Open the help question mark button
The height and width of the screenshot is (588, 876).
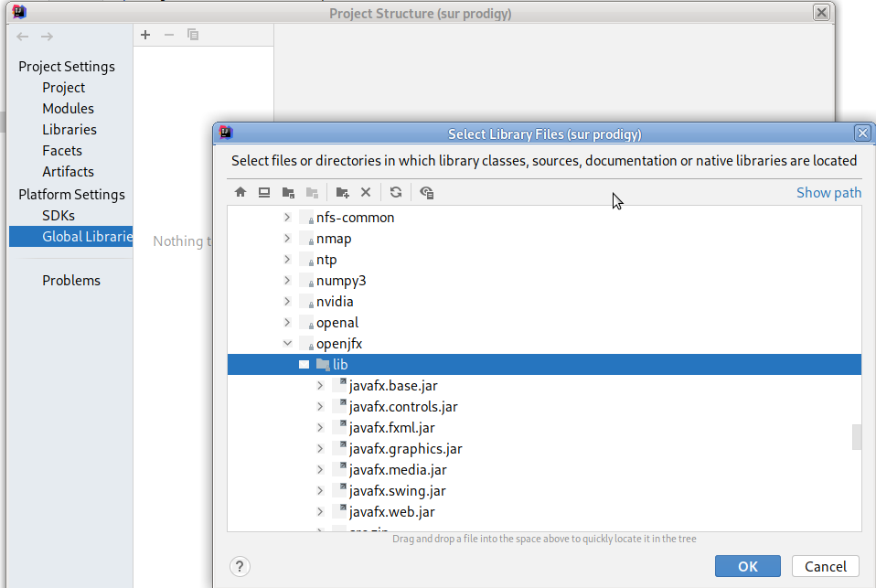coord(240,566)
